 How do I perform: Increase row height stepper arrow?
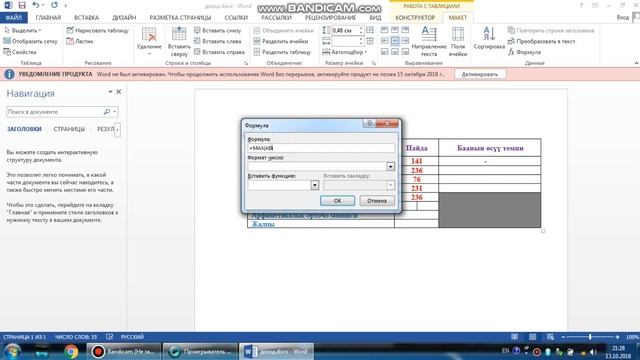coord(361,29)
